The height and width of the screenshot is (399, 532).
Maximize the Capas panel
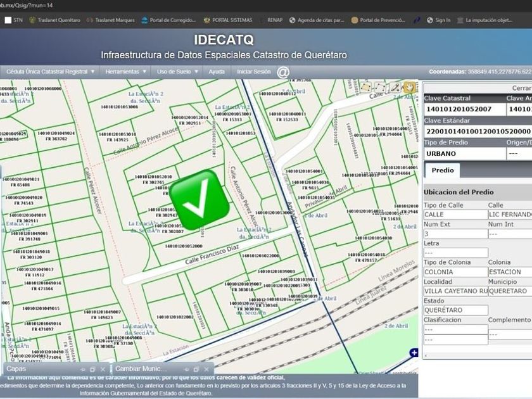click(92, 369)
